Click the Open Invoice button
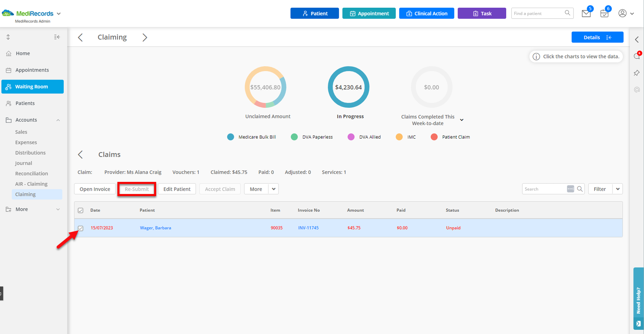Viewport: 644px width, 334px height. [x=95, y=189]
